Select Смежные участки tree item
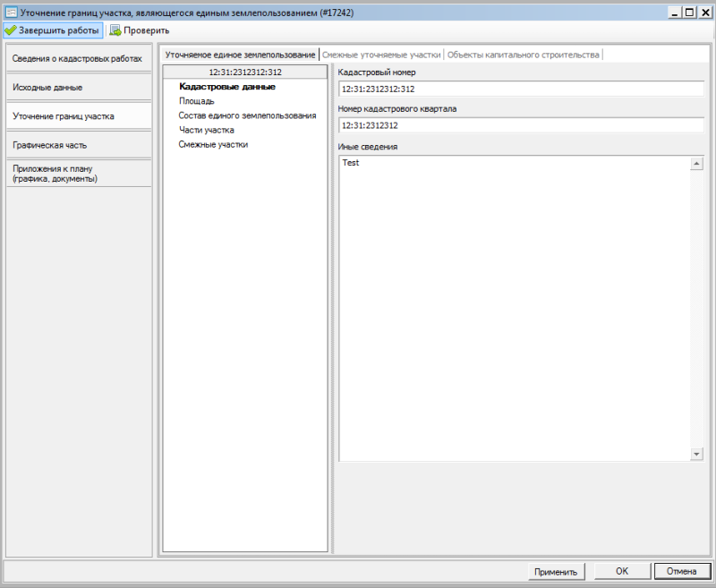The height and width of the screenshot is (588, 716). (x=213, y=144)
